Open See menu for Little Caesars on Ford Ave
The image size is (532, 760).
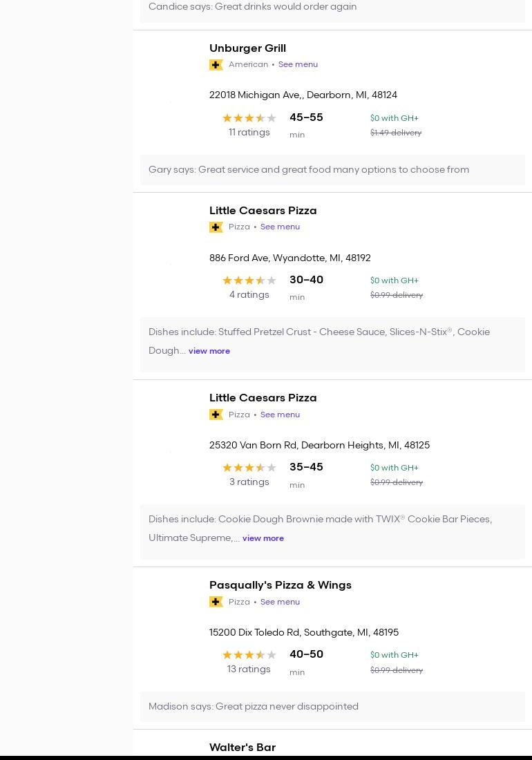280,227
